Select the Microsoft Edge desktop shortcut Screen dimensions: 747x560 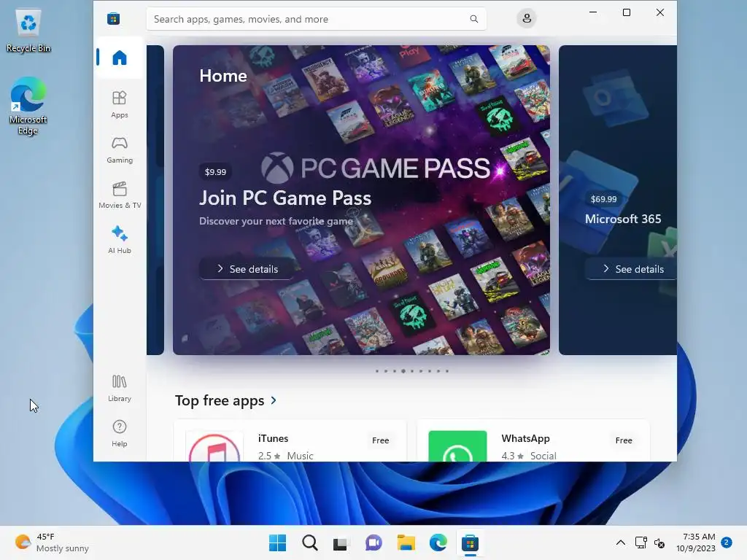(x=28, y=106)
